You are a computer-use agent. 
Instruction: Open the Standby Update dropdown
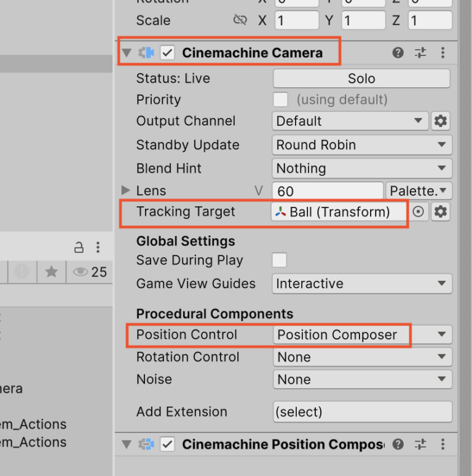362,145
